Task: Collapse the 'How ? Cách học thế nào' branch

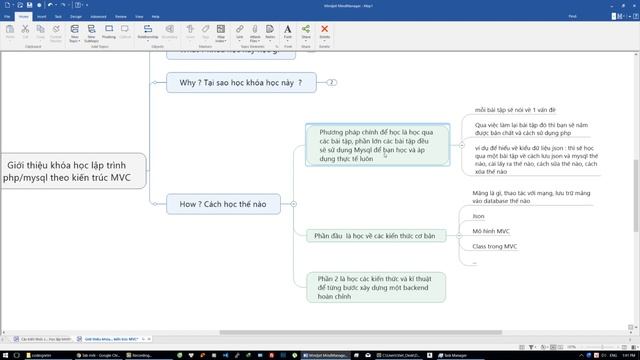Action: pos(293,204)
